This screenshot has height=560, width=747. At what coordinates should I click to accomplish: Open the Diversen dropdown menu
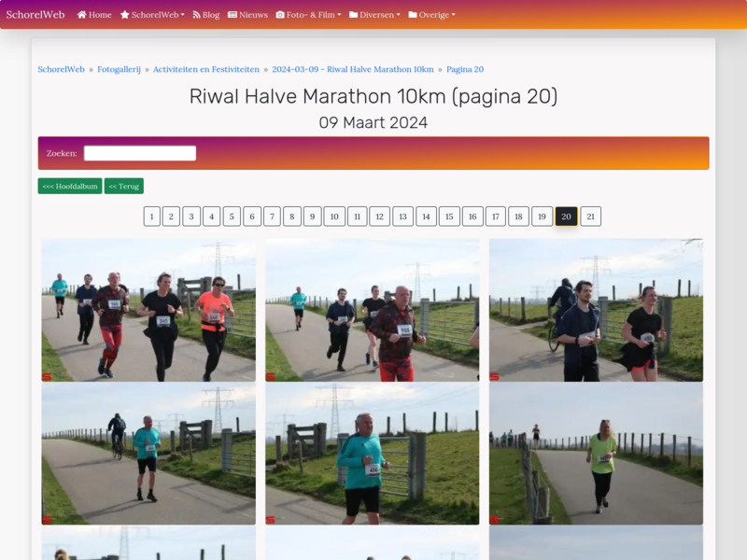(375, 15)
